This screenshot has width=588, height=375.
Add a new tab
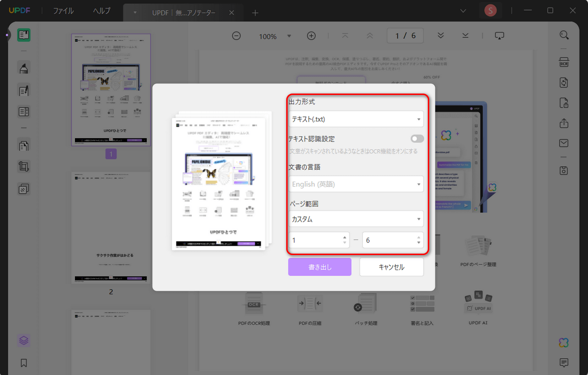tap(255, 13)
